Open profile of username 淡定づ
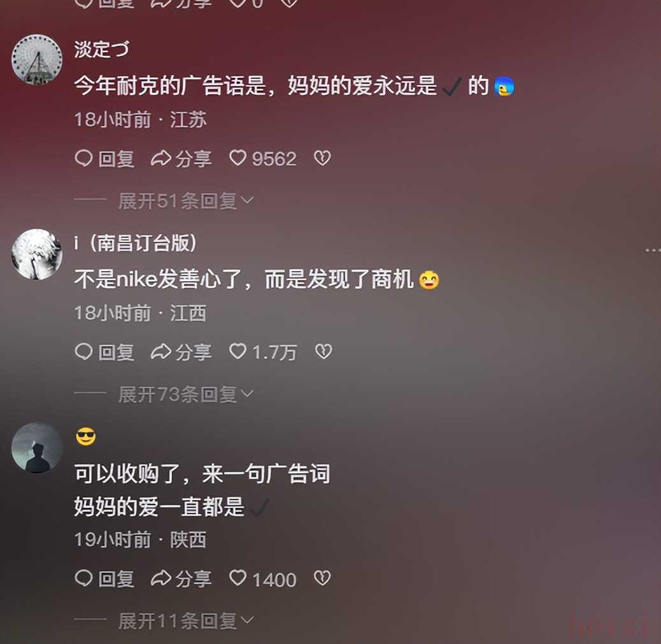 coord(102,49)
